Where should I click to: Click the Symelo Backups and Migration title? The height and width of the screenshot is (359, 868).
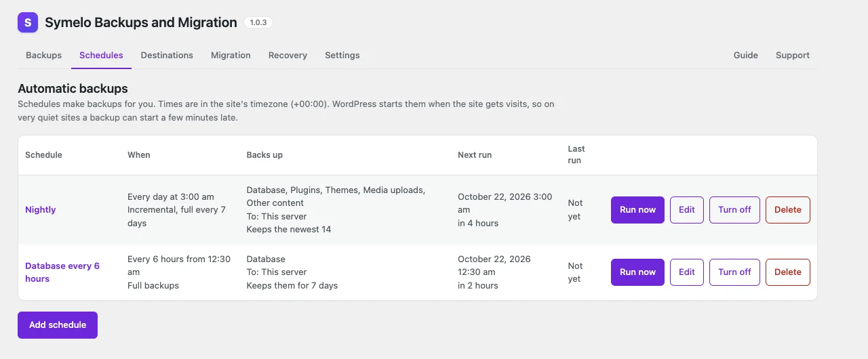141,22
